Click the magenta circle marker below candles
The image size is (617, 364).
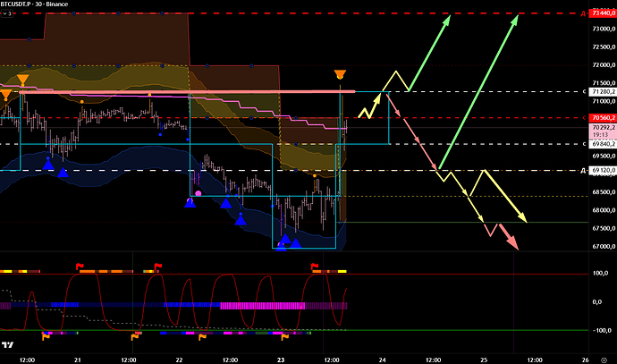199,192
